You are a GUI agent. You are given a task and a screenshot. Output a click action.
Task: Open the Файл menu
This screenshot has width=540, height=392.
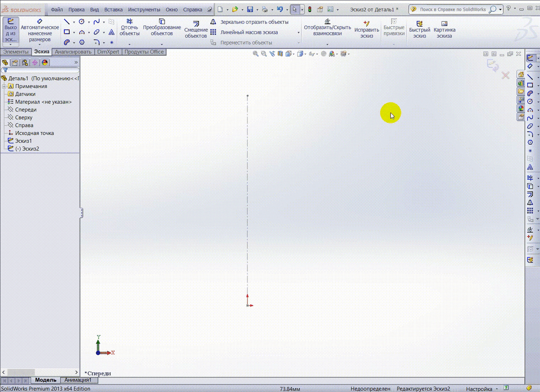[x=57, y=9]
